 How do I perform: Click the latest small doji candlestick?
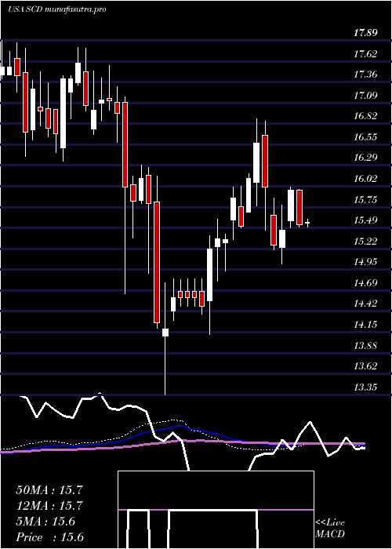307,223
